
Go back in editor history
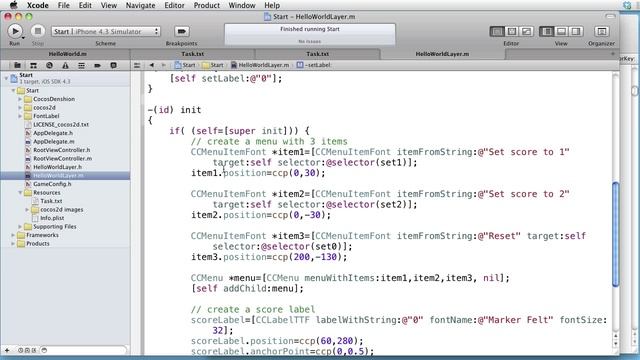pyautogui.click(x=151, y=65)
